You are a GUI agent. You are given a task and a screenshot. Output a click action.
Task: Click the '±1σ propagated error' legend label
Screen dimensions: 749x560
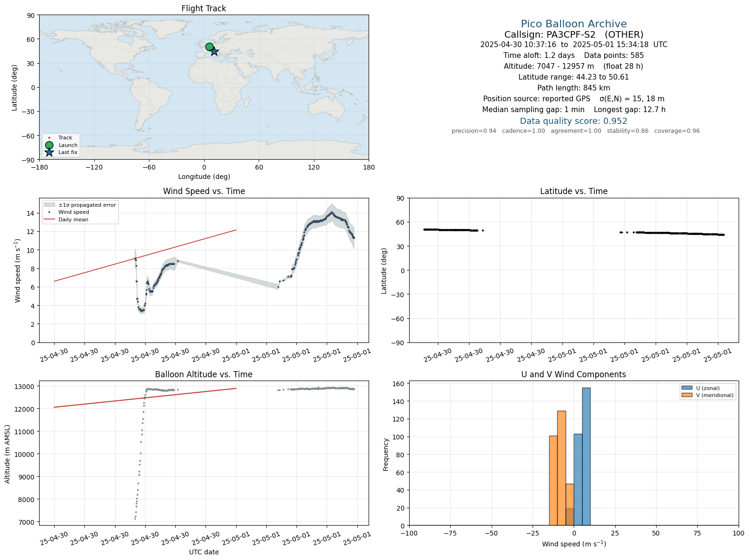(87, 205)
